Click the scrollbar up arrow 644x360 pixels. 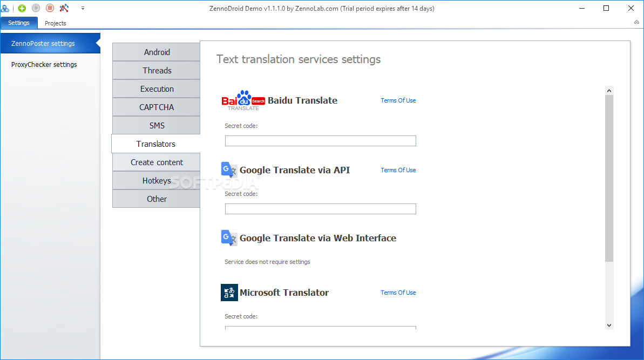pyautogui.click(x=609, y=91)
